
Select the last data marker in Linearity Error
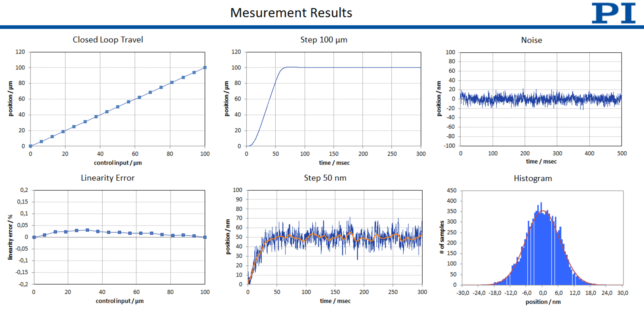coord(205,237)
